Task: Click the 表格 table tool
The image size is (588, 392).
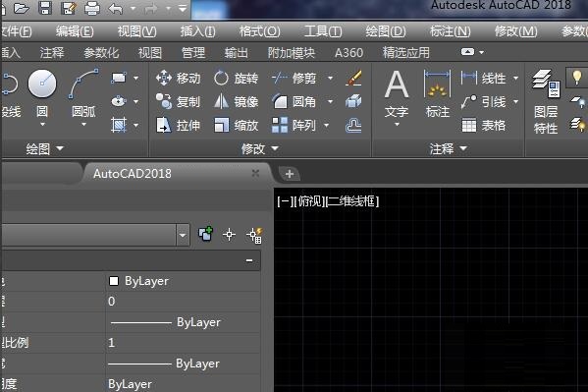Action: (x=483, y=125)
